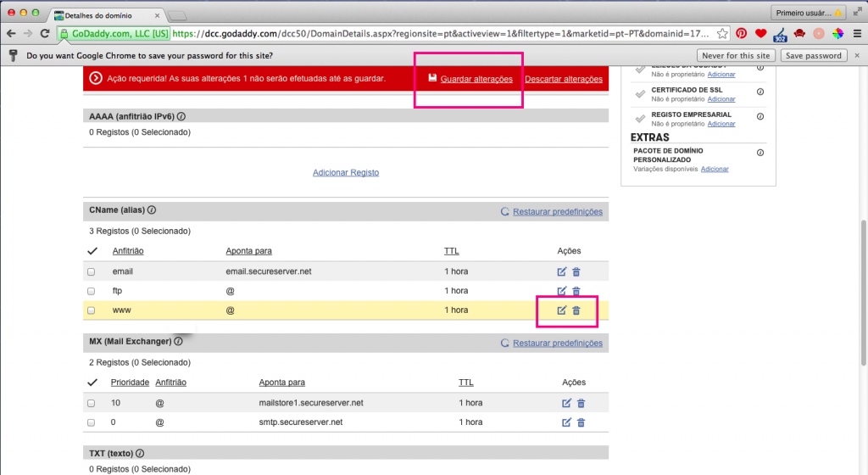
Task: Select all CName records via header checkmark
Action: (x=92, y=251)
